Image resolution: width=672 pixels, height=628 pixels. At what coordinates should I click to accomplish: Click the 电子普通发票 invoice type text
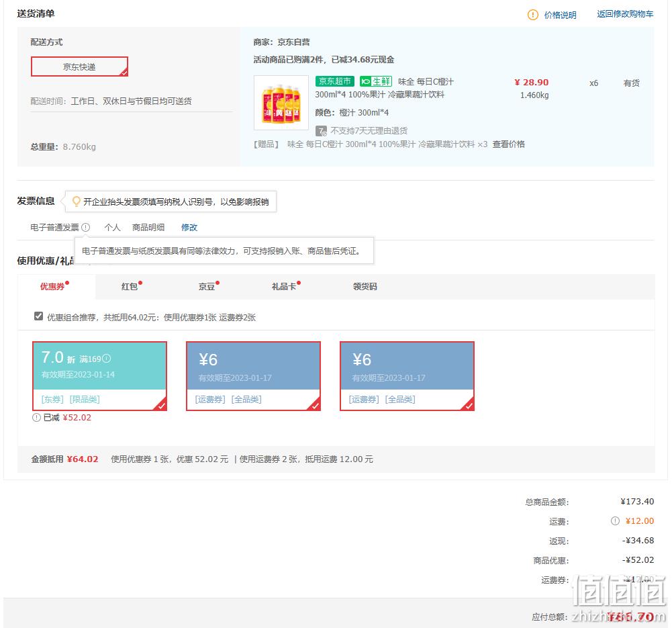coord(55,227)
